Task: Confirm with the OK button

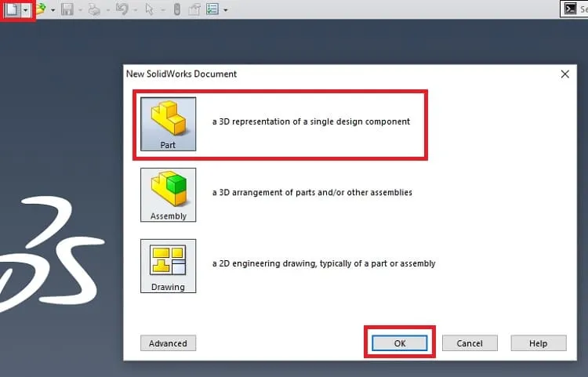Action: (400, 343)
